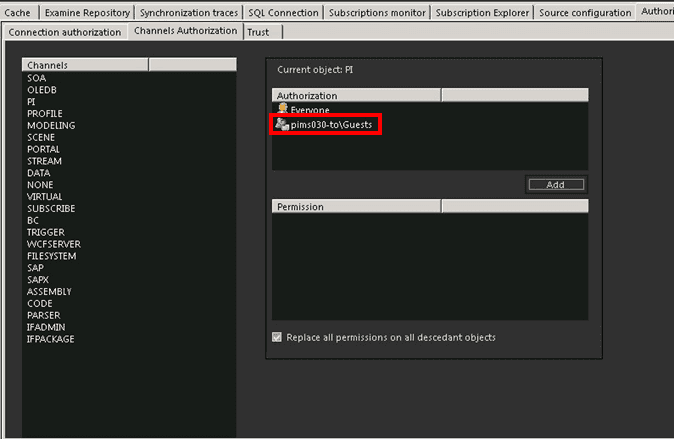Select the SCENE channel
674x439 pixels.
41,137
